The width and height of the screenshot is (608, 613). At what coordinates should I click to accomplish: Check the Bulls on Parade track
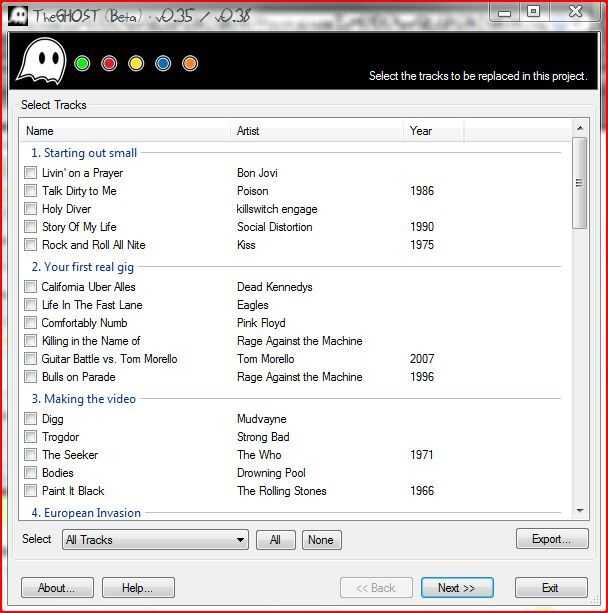pos(30,376)
